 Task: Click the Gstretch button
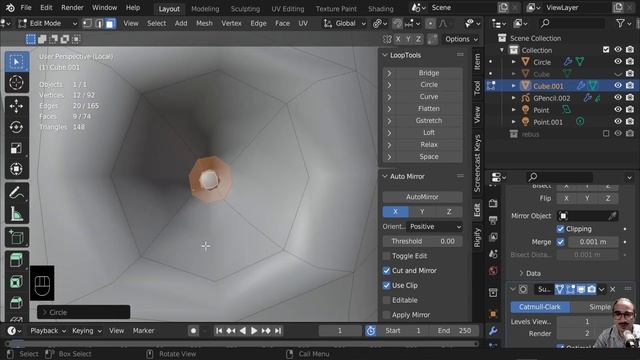[429, 121]
